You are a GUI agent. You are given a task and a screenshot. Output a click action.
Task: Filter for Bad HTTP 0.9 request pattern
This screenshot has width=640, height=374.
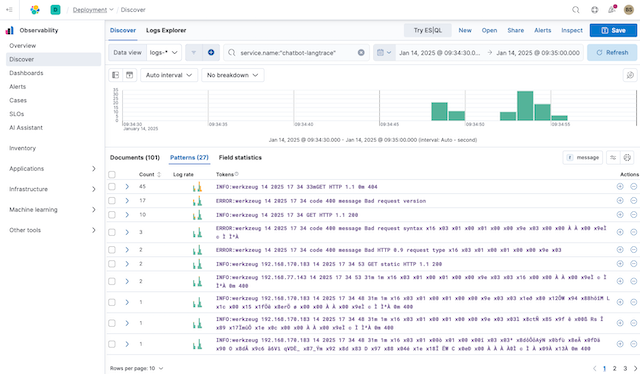(x=620, y=249)
